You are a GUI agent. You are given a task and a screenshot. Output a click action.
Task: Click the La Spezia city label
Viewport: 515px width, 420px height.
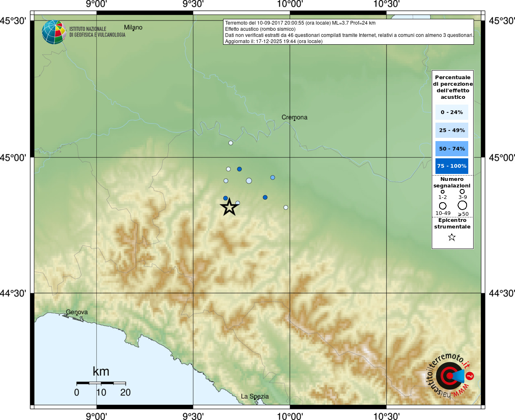(x=255, y=396)
